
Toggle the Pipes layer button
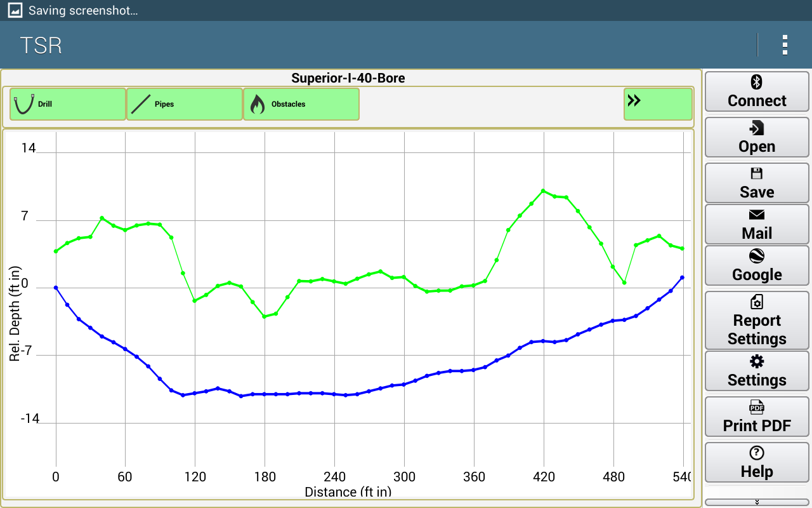pos(184,104)
